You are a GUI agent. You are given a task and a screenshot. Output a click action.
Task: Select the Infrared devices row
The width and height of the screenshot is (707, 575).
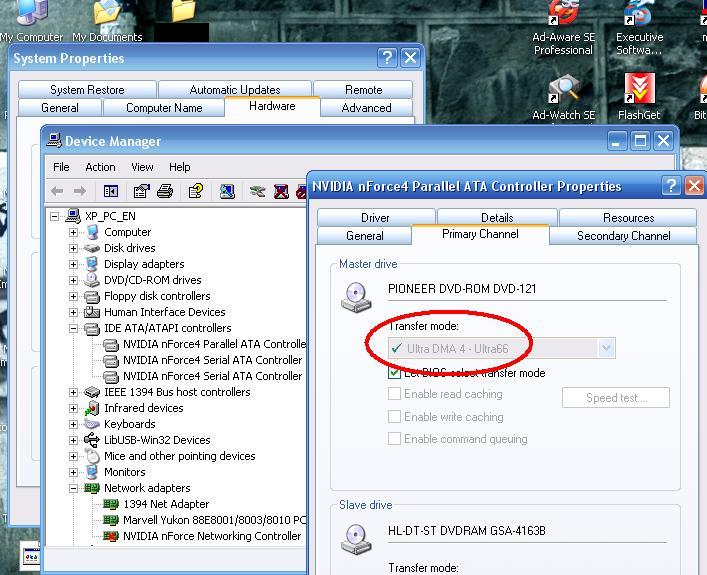[143, 408]
